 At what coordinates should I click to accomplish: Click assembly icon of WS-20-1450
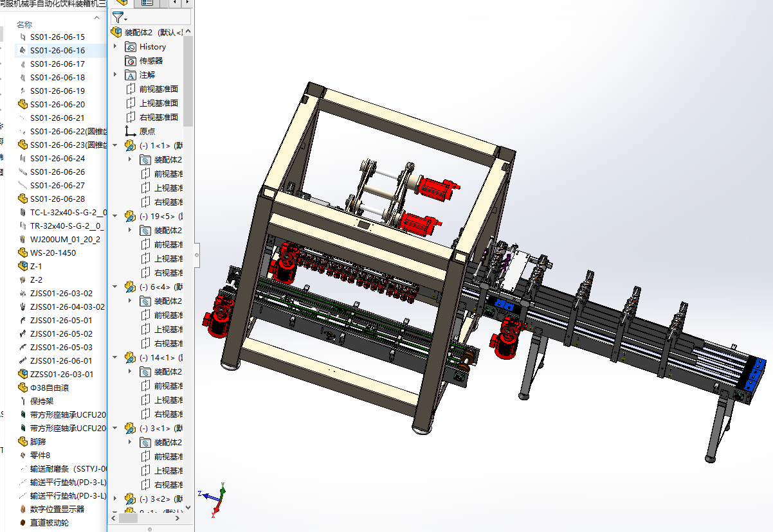[x=23, y=253]
